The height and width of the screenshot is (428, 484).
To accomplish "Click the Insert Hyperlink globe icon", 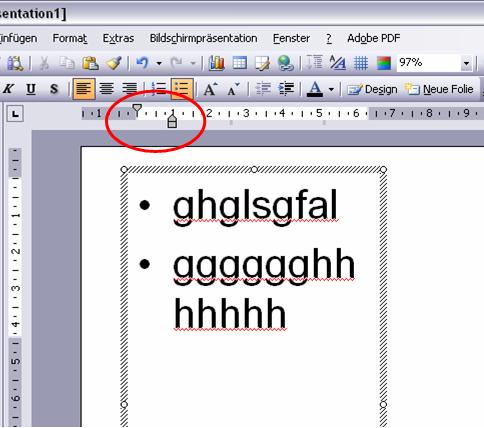I will click(285, 63).
